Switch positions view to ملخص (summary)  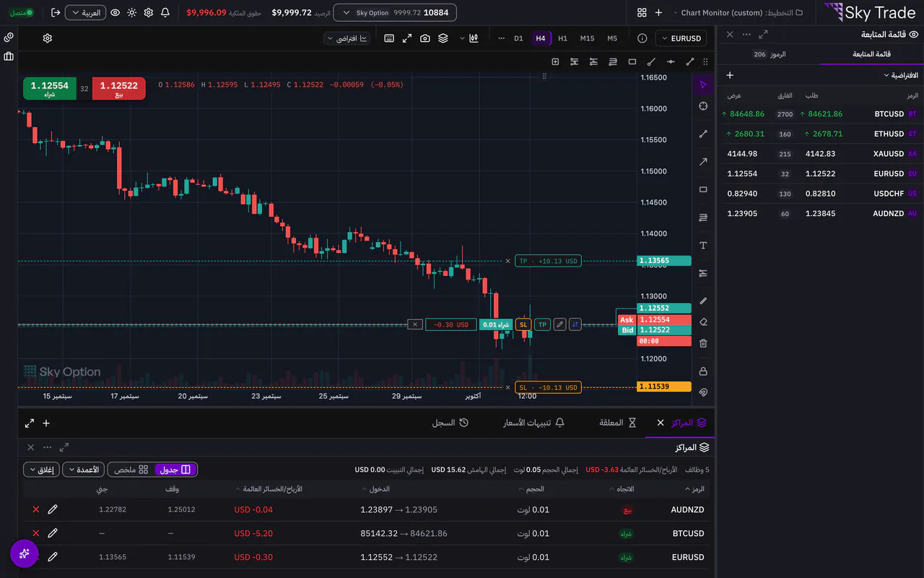tap(131, 470)
